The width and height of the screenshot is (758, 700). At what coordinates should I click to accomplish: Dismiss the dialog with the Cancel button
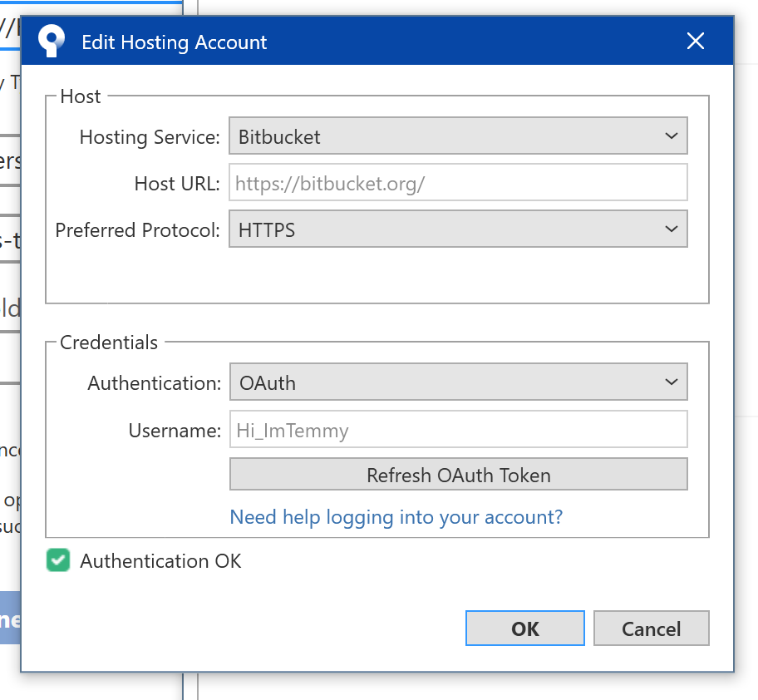(x=651, y=629)
